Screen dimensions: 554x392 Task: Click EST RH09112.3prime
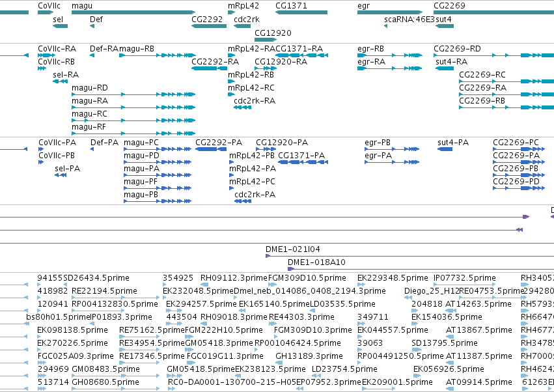point(234,278)
